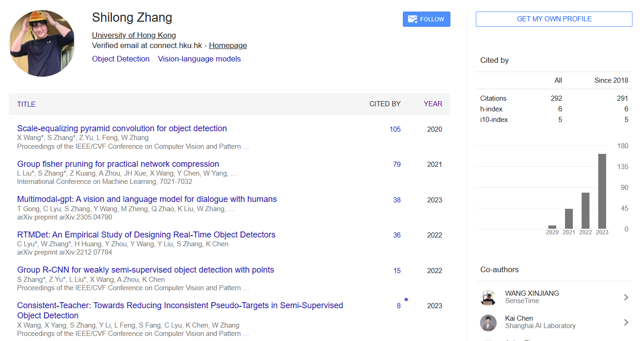Click the 'Co-authors' section heading
Viewport: 644px width, 341px height.
(499, 269)
